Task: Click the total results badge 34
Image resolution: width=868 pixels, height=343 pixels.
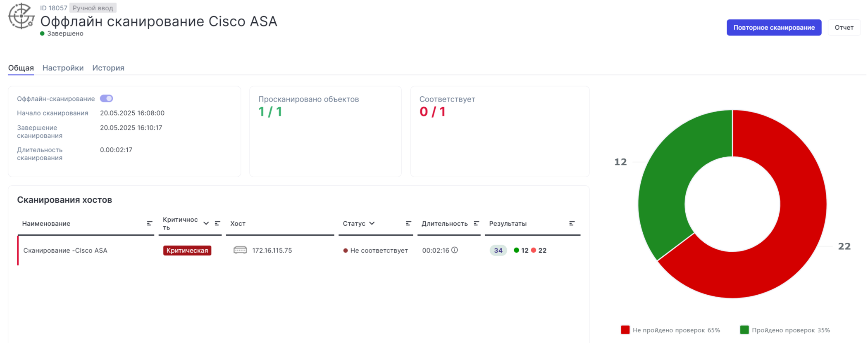Action: pyautogui.click(x=498, y=251)
